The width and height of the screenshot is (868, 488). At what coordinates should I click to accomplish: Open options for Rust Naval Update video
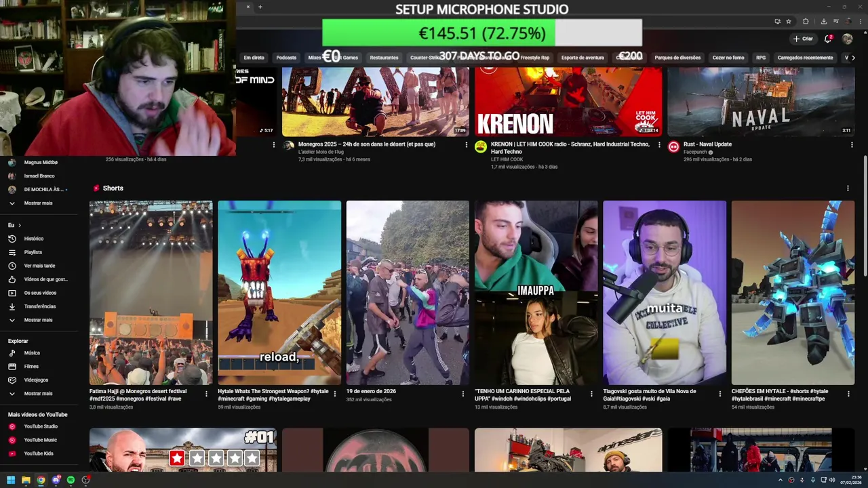pos(852,144)
